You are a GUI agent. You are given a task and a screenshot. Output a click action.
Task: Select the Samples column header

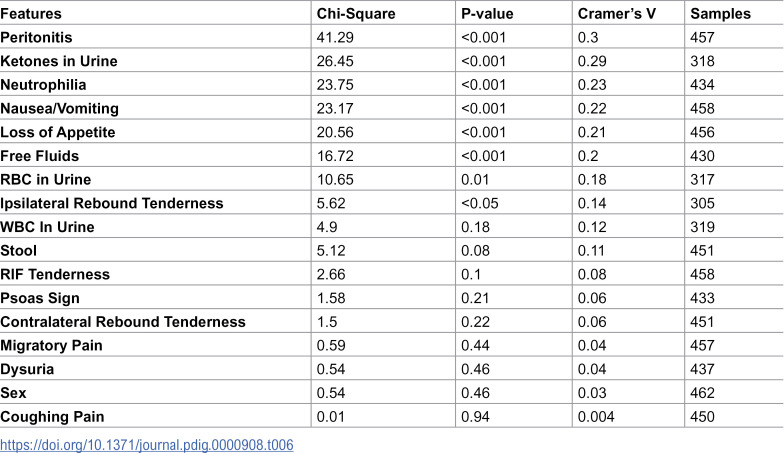(x=720, y=14)
